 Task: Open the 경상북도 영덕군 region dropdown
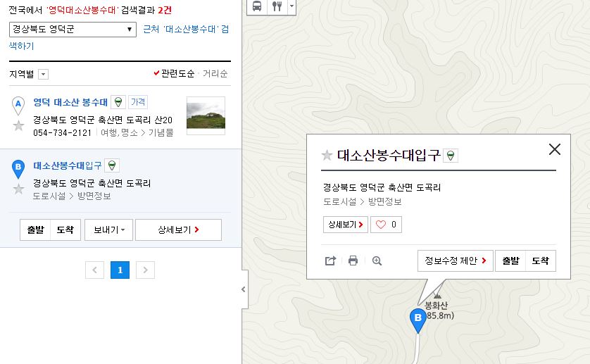pyautogui.click(x=73, y=30)
